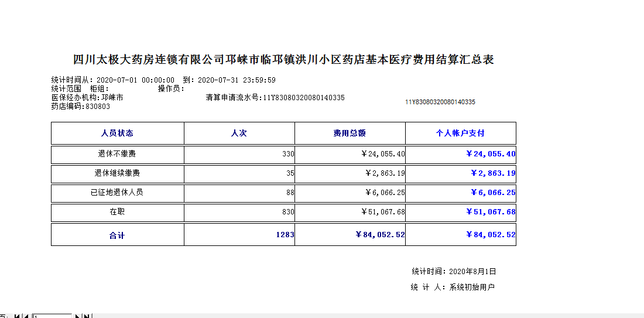Click ¥84,052.52 total in 个人帐户支付 column
The image size is (644, 318).
[x=460, y=235]
